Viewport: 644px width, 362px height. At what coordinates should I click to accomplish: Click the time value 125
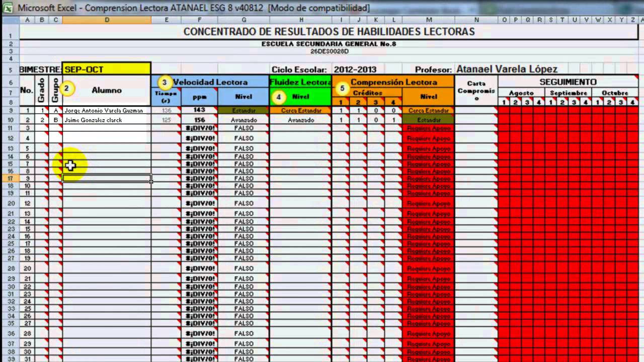tap(166, 120)
